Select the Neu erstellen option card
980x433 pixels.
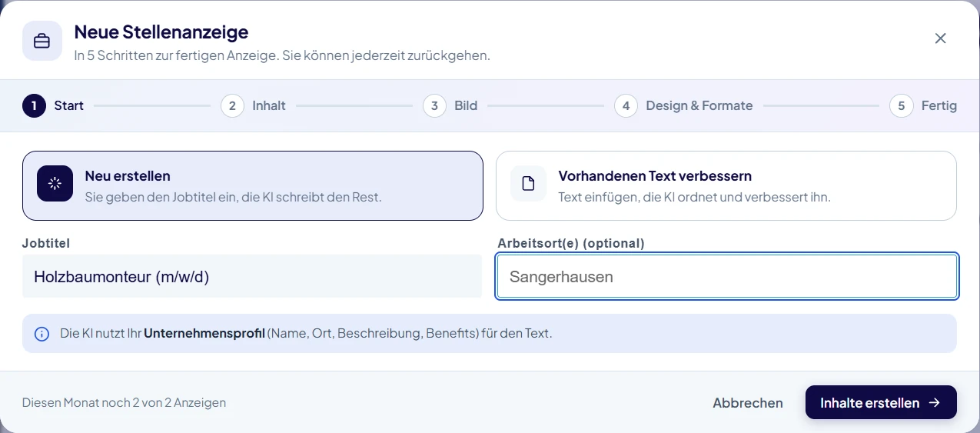click(x=253, y=185)
